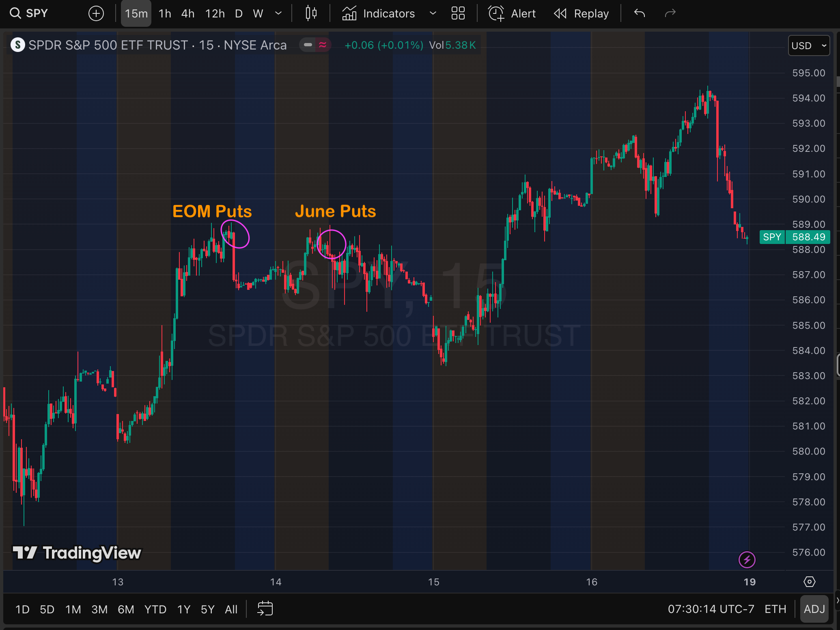Switch to the 1h timeframe
Viewport: 840px width, 630px height.
point(165,13)
